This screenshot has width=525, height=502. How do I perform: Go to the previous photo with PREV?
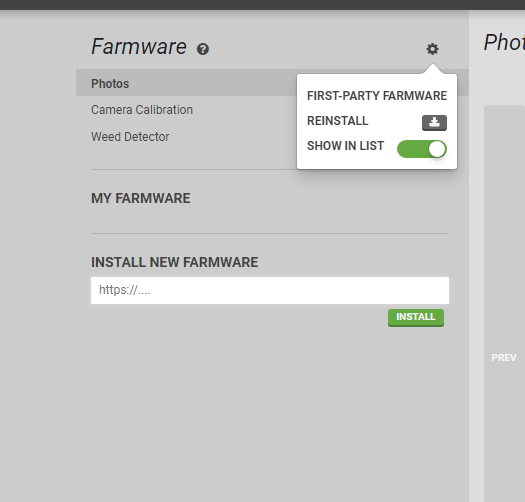(504, 358)
